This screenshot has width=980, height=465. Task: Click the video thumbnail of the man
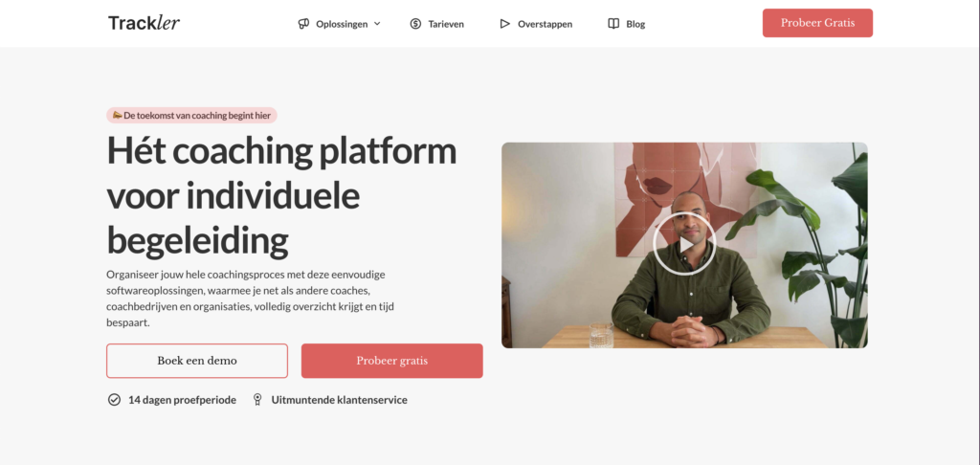click(x=684, y=245)
